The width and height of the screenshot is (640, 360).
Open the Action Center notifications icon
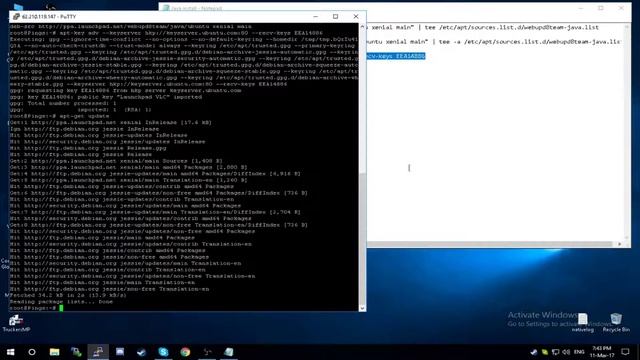click(625, 352)
